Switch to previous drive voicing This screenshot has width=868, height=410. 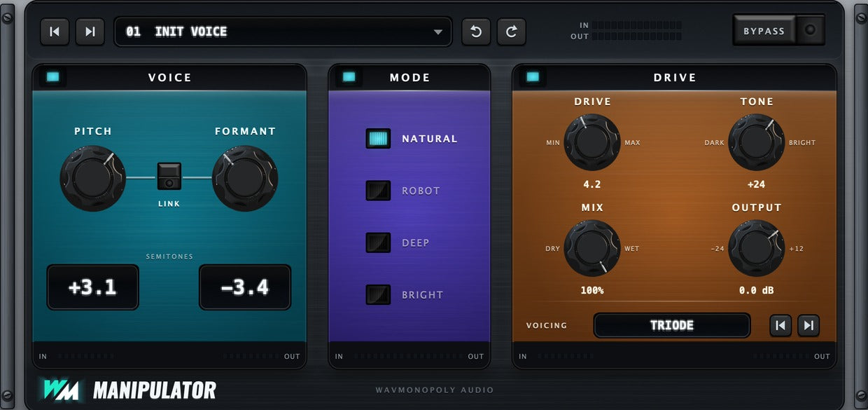click(x=780, y=325)
